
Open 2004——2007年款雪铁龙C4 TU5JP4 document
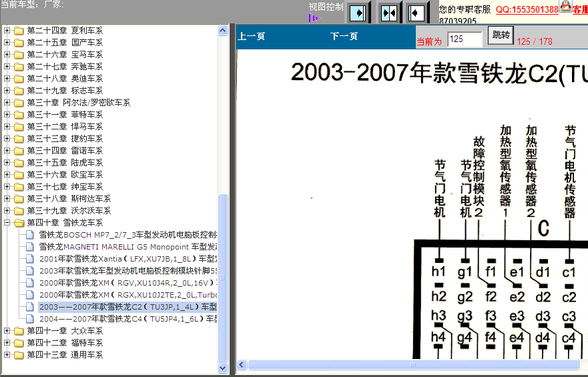(x=128, y=318)
